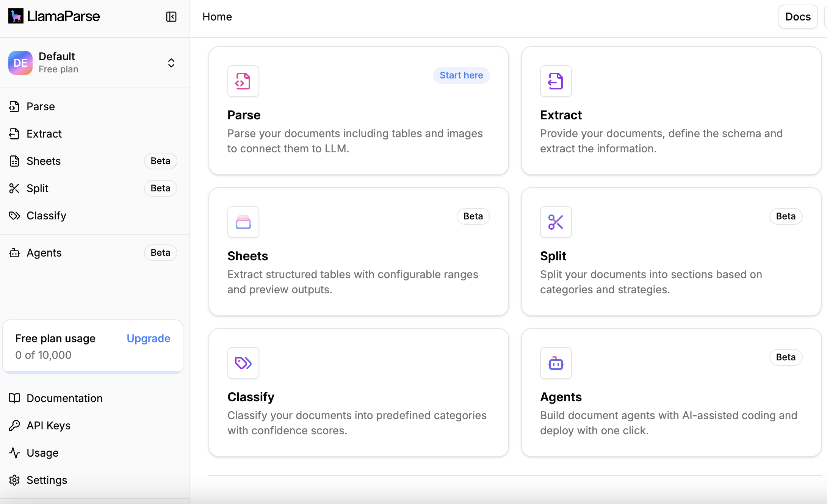
Task: Open the Extract card icon
Action: coord(556,81)
